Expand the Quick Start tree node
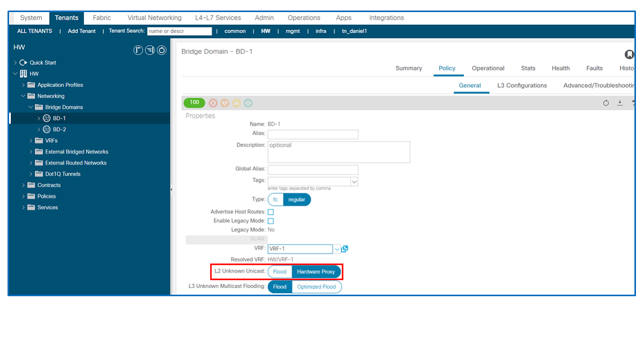Image resolution: width=644 pixels, height=362 pixels. tap(16, 63)
